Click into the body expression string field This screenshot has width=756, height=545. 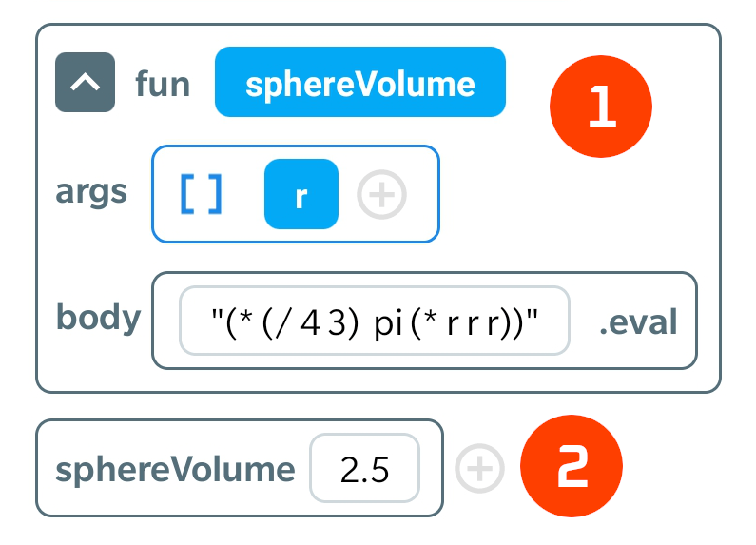pyautogui.click(x=374, y=321)
